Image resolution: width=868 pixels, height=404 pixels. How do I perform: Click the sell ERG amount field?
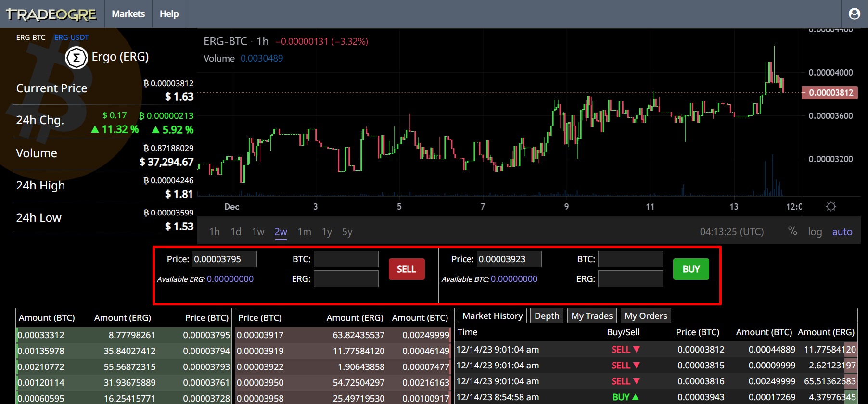click(346, 278)
